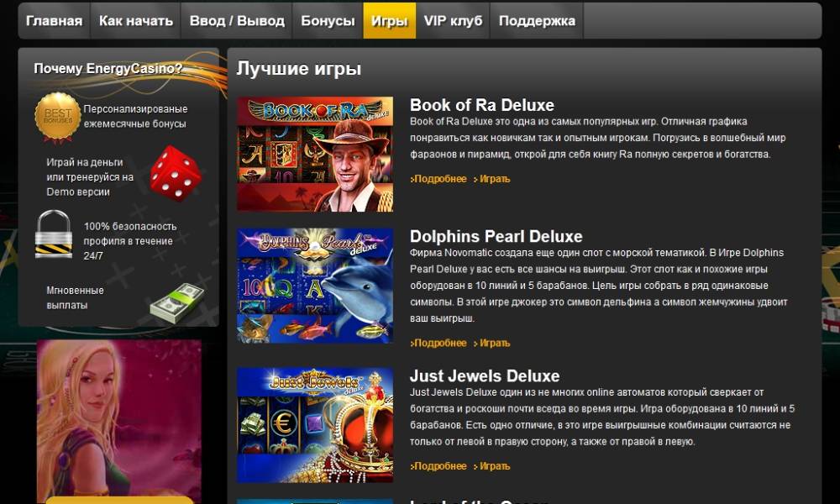Viewport: 840px width, 504px height.
Task: Open the Как начать menu item
Action: click(135, 21)
